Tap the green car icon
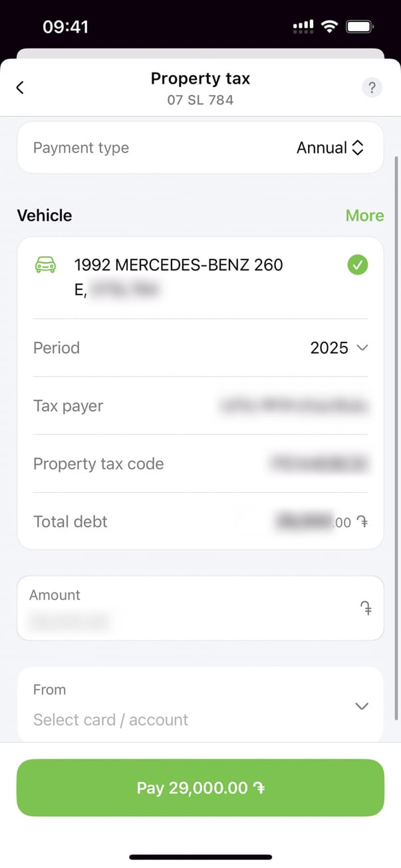 45,265
